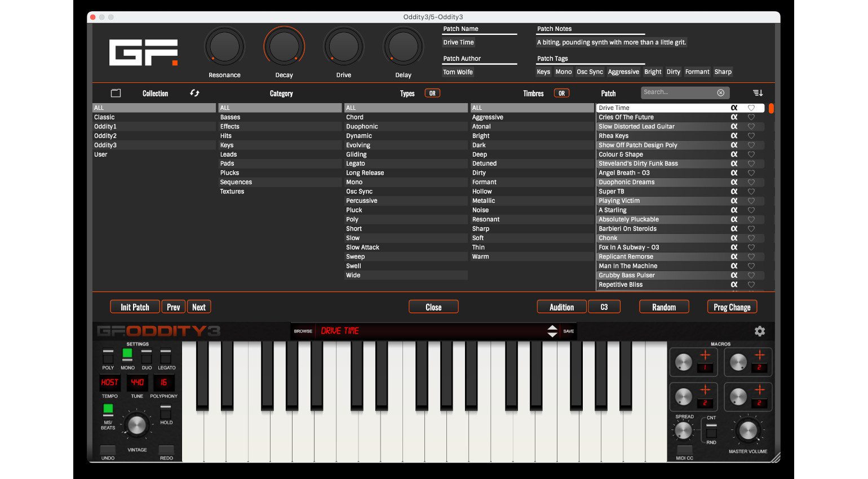Favorite the Chonk patch with the heart icon
This screenshot has width=868, height=479.
pyautogui.click(x=751, y=238)
